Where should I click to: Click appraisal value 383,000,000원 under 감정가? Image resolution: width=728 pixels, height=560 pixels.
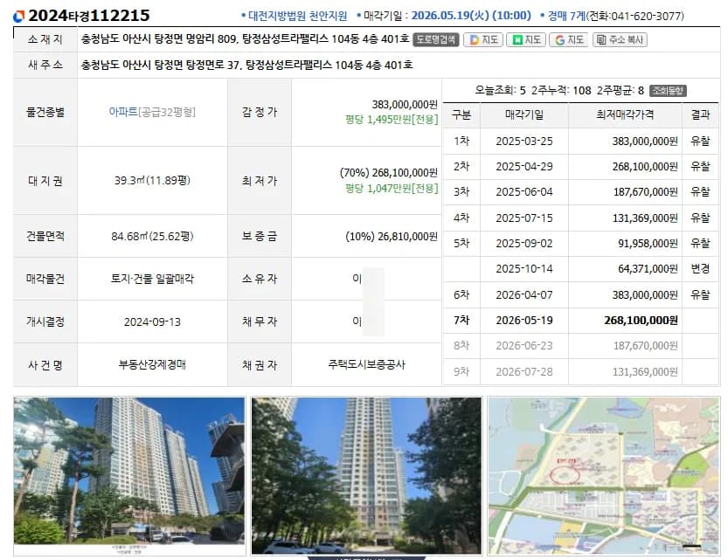(x=405, y=105)
